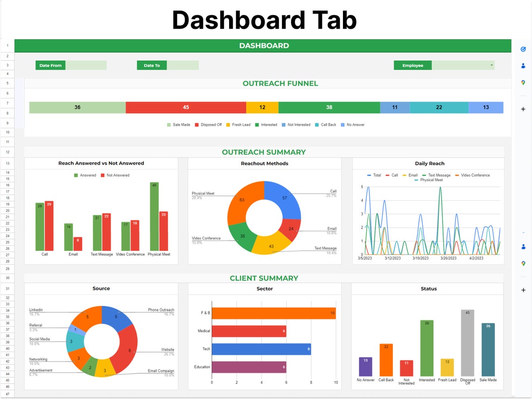
Task: Click the CLIENT SUMMARY section title
Action: tap(265, 278)
